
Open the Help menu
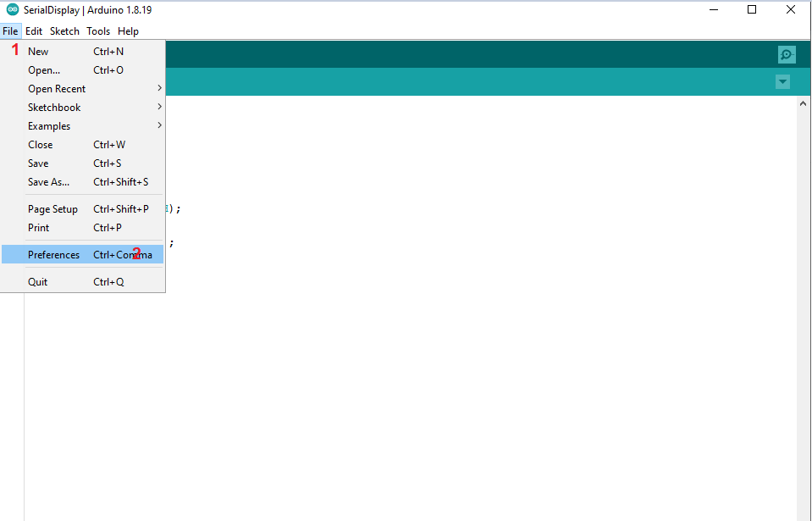point(128,31)
